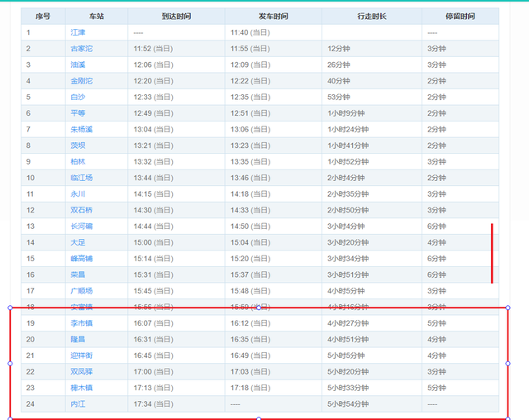Open the 迎祥街 station link

coord(81,356)
